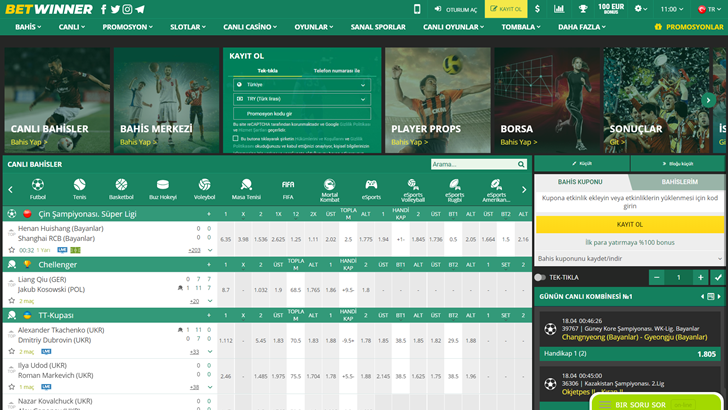Open the trophy results icon
This screenshot has height=410, width=728.
pyautogui.click(x=583, y=9)
